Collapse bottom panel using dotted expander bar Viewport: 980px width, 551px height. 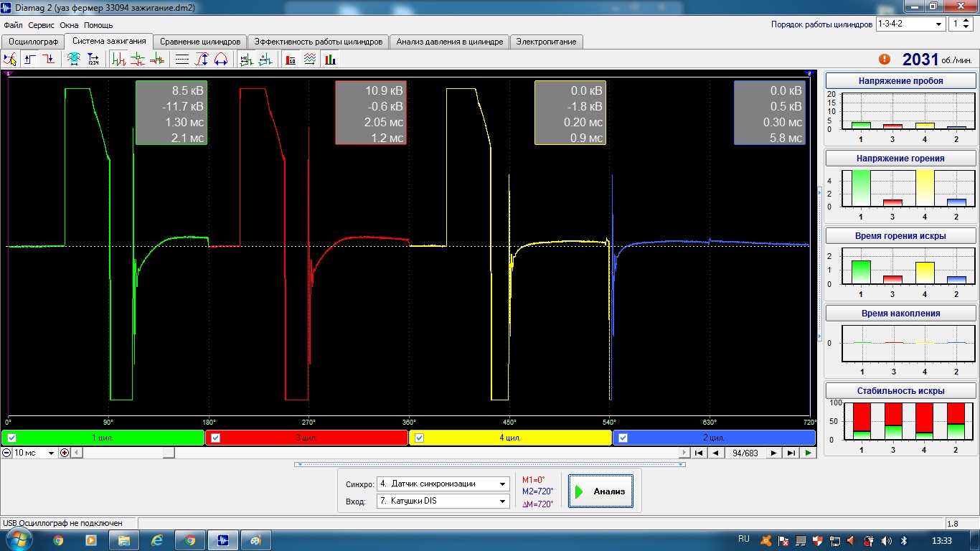(x=490, y=464)
